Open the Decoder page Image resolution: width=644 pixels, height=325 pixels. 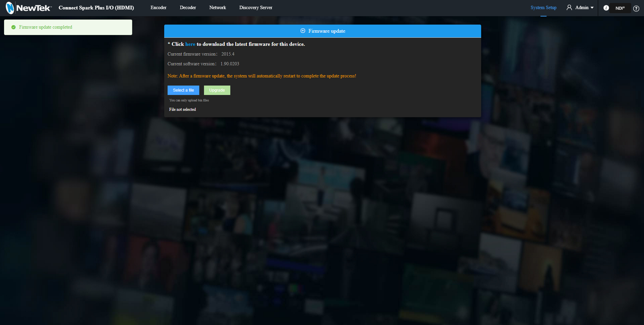(188, 7)
